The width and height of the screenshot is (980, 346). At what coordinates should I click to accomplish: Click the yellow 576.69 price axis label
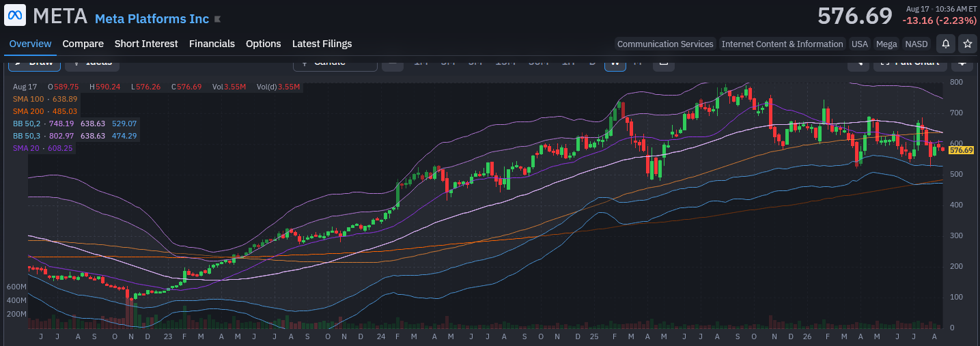961,150
